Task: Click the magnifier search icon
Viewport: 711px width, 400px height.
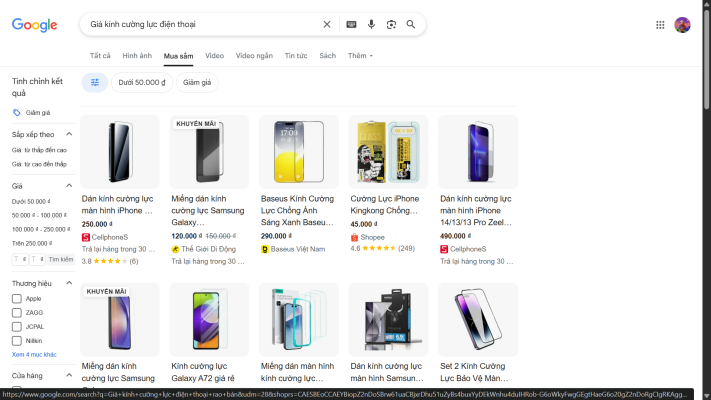Action: coord(410,24)
